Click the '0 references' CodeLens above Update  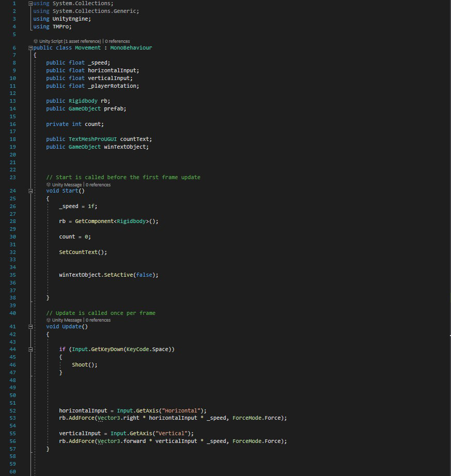tap(98, 320)
